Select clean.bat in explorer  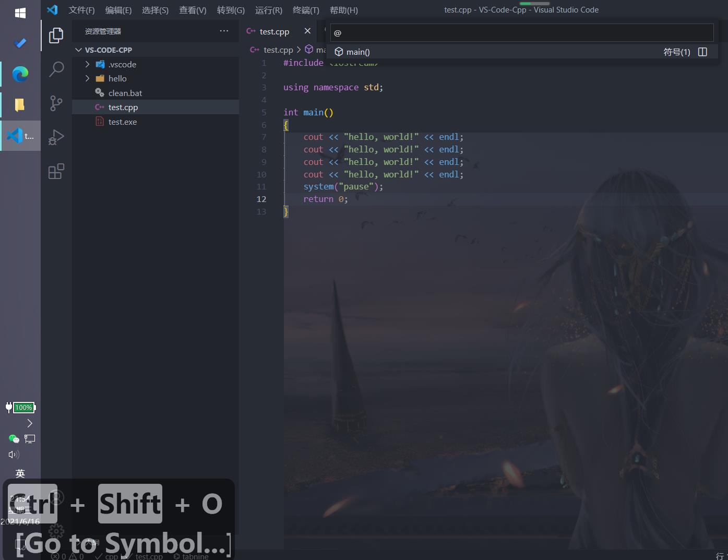(156, 93)
